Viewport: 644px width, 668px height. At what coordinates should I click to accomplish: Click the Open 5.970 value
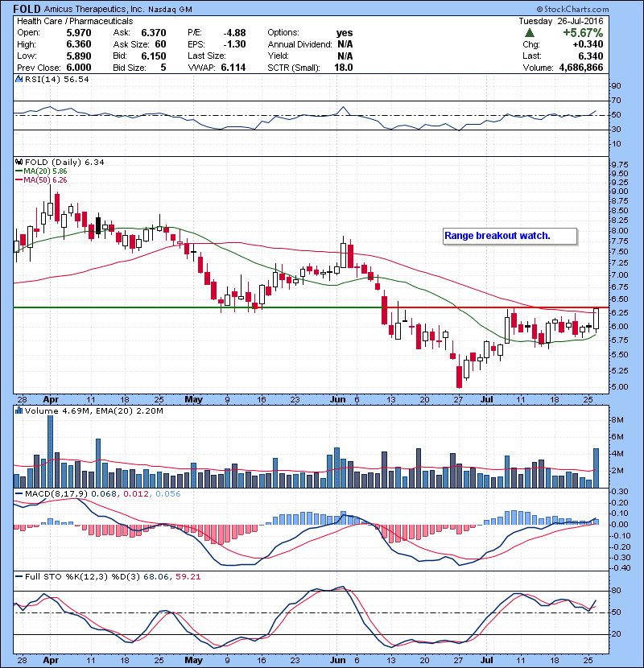point(79,33)
